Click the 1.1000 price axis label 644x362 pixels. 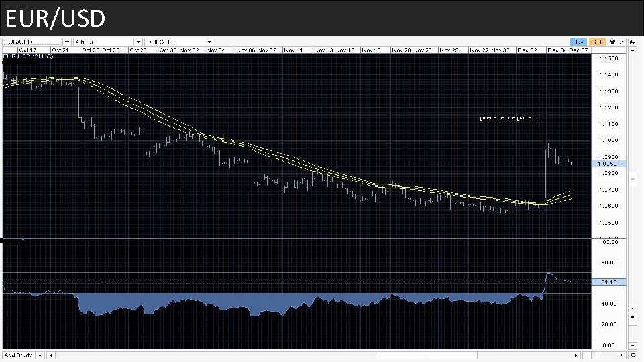click(x=609, y=140)
